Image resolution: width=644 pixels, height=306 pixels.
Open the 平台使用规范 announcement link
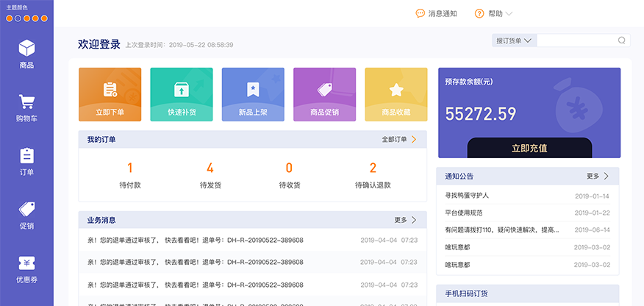[x=464, y=213]
